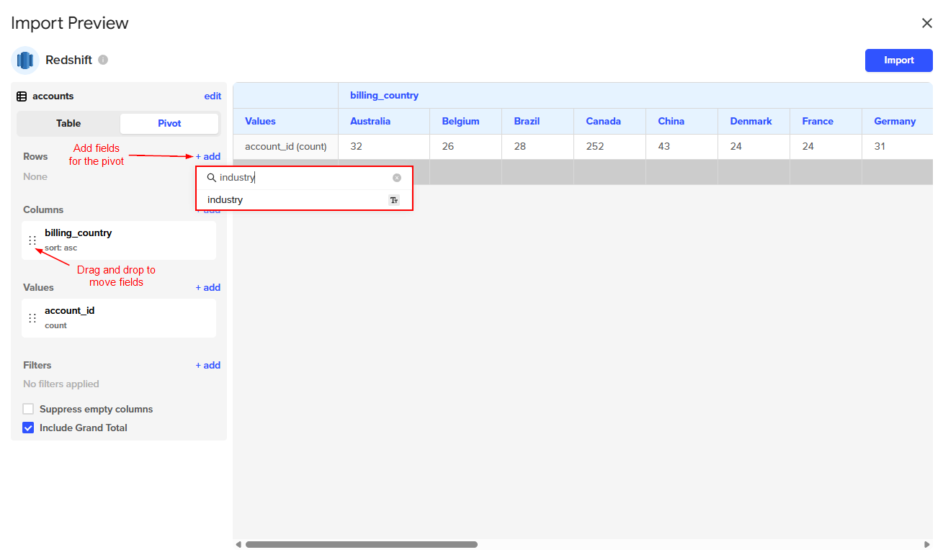Click the billing_country header in the preview

point(384,96)
